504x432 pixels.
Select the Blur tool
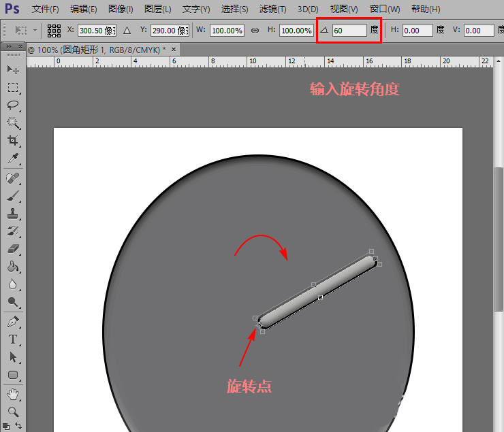pos(13,284)
